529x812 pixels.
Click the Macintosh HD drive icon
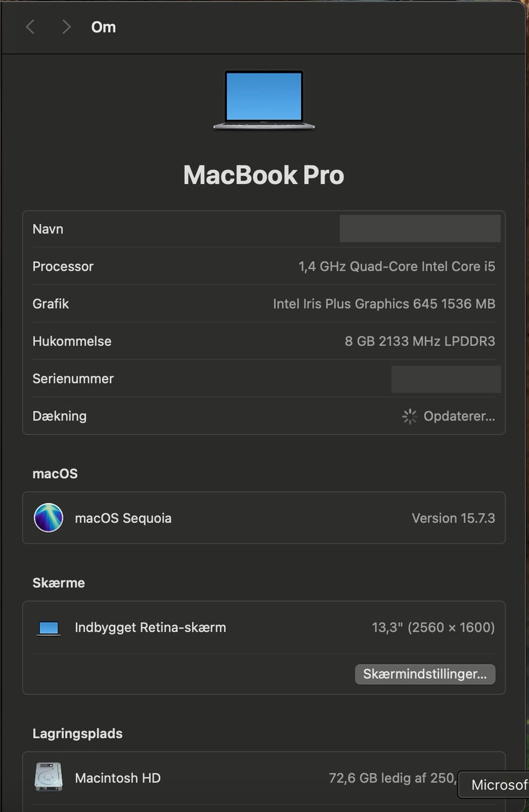click(48, 777)
